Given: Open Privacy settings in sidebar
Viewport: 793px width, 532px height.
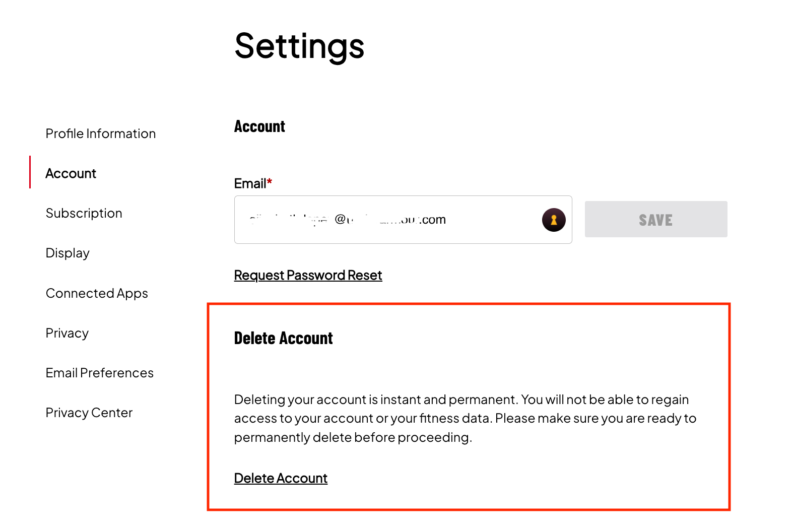Looking at the screenshot, I should click(67, 333).
